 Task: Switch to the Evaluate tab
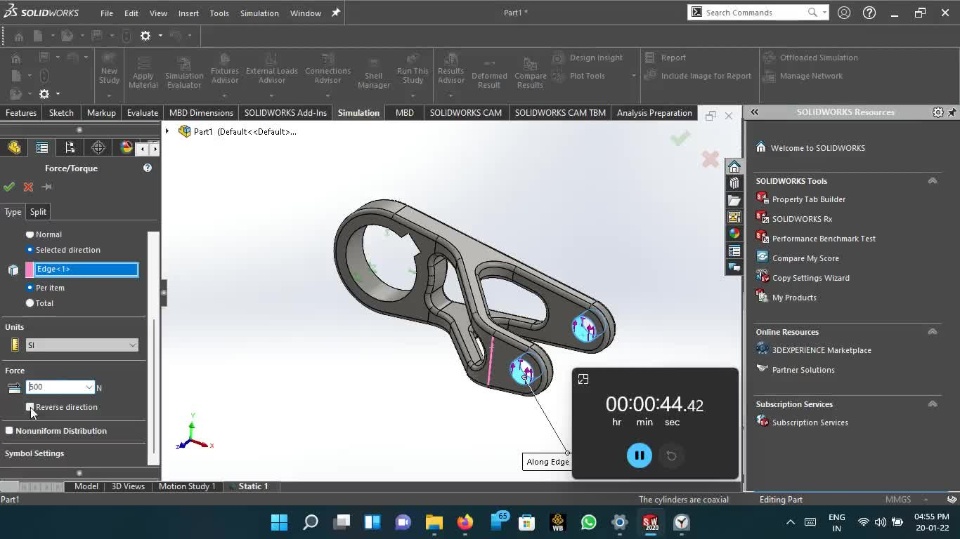142,113
